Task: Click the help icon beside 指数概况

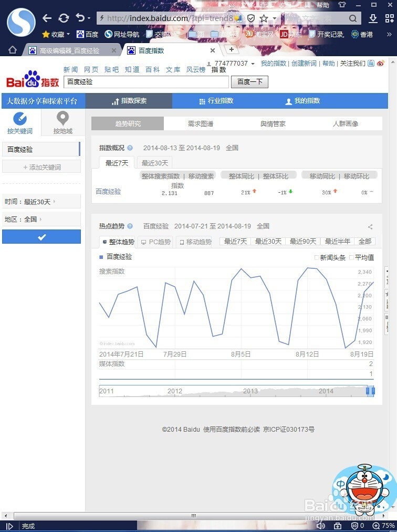Action: (130, 148)
